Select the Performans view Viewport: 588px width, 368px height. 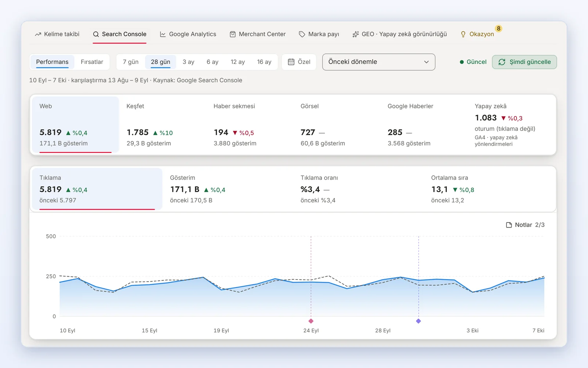pos(52,62)
